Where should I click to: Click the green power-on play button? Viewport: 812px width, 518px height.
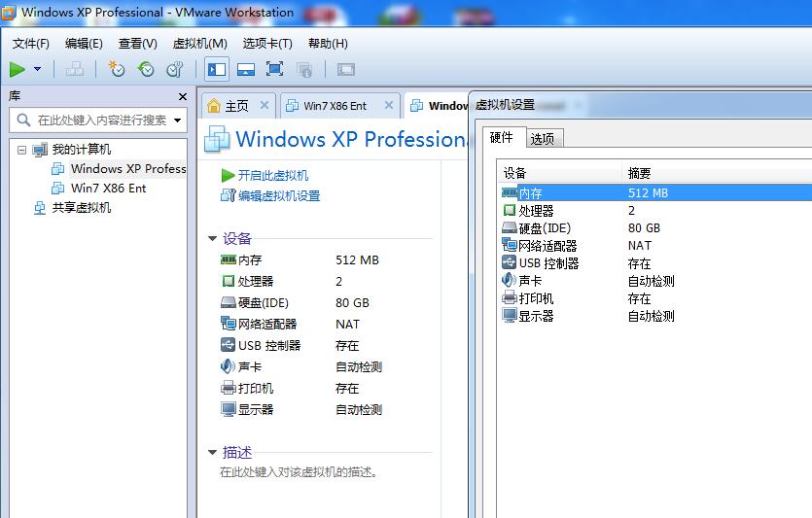(18, 69)
